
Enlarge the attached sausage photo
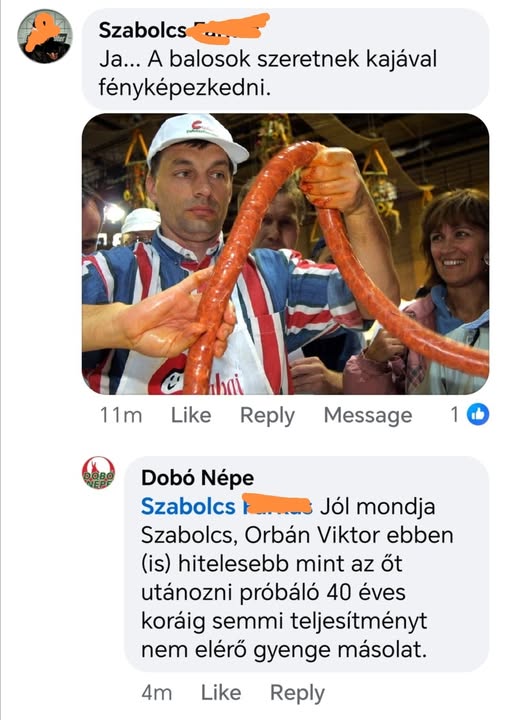click(x=285, y=254)
